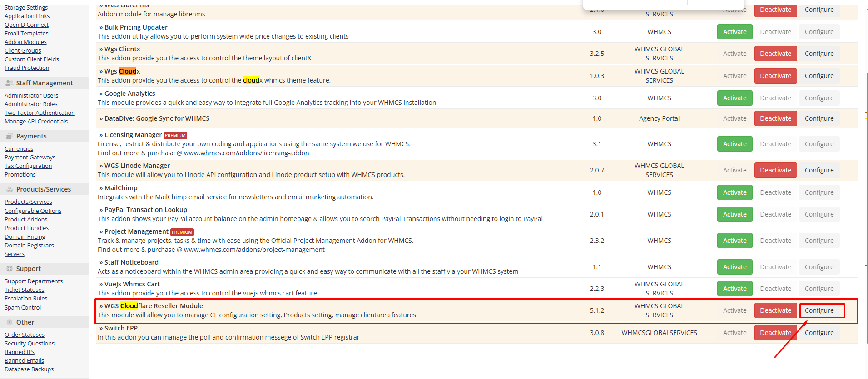Open the Addon Modules sidebar link
This screenshot has width=868, height=379.
click(25, 42)
